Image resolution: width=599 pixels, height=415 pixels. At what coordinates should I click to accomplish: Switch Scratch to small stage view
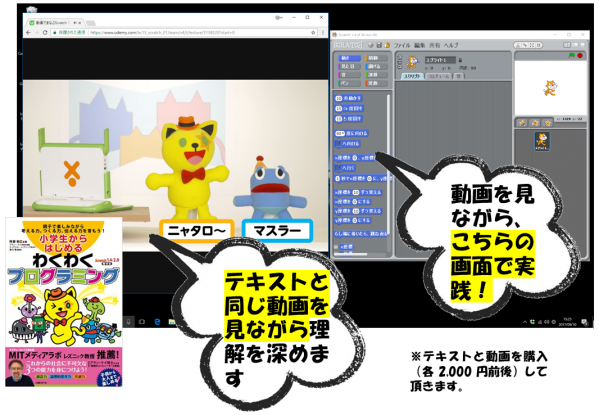tap(567, 45)
